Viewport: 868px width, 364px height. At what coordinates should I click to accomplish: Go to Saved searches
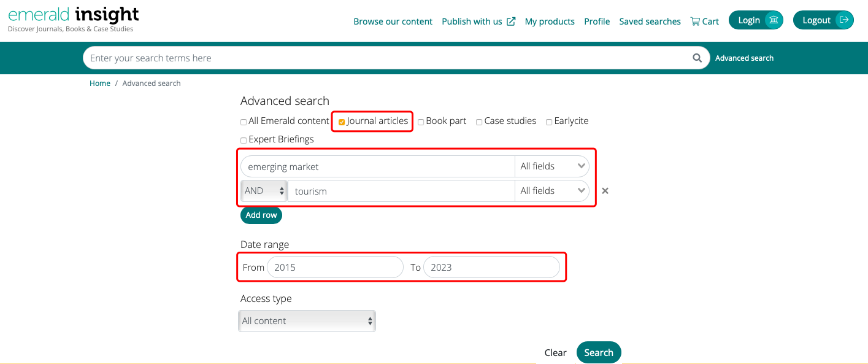coord(650,21)
